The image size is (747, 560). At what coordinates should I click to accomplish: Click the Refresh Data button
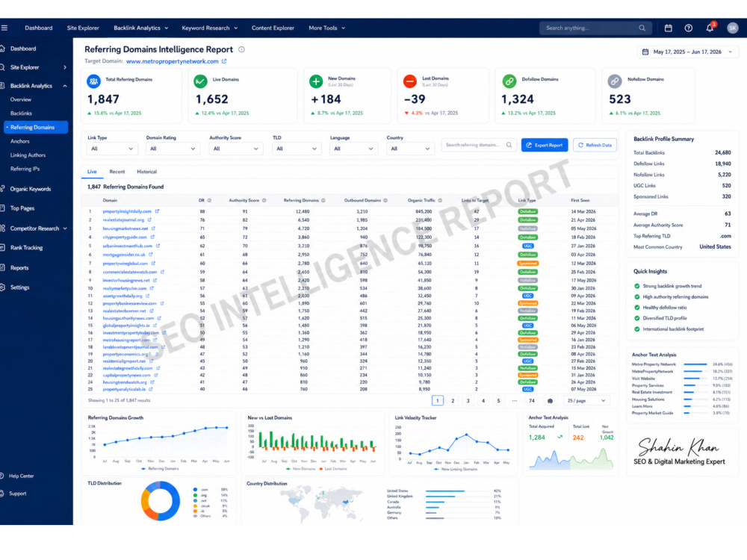pos(595,146)
